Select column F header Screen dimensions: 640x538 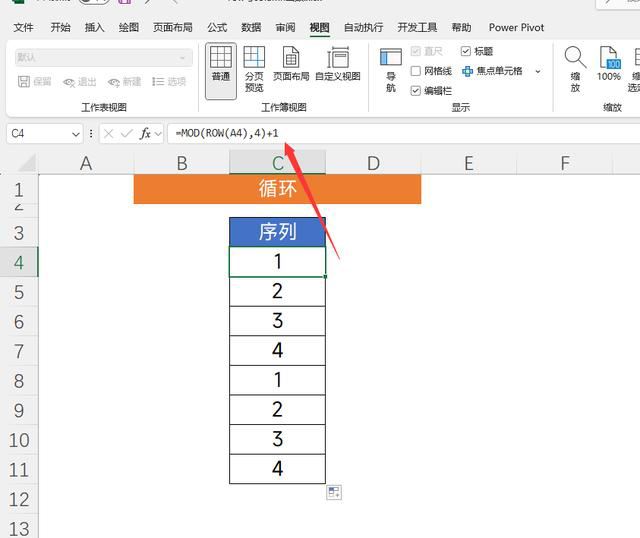pyautogui.click(x=565, y=163)
